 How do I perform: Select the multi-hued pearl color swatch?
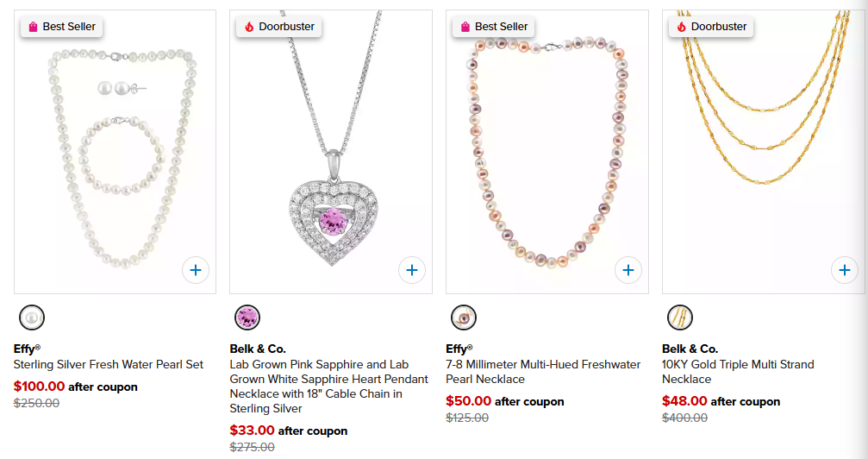[x=464, y=318]
